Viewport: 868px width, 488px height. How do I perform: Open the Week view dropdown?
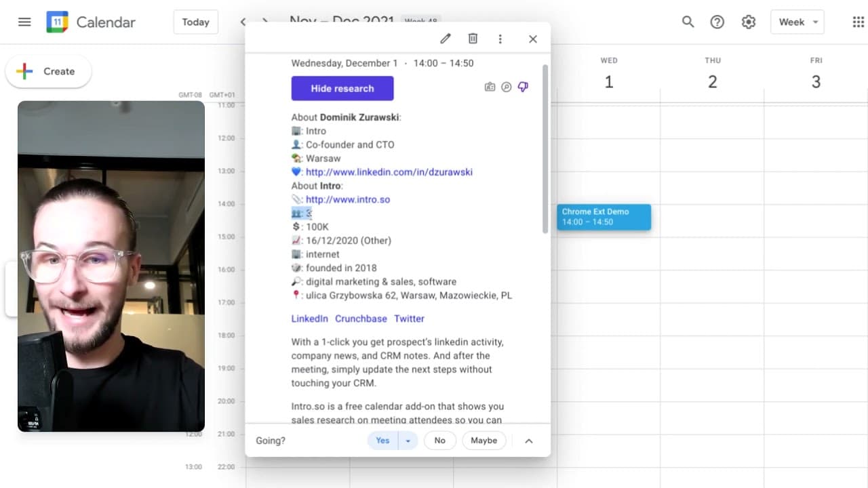coord(797,22)
